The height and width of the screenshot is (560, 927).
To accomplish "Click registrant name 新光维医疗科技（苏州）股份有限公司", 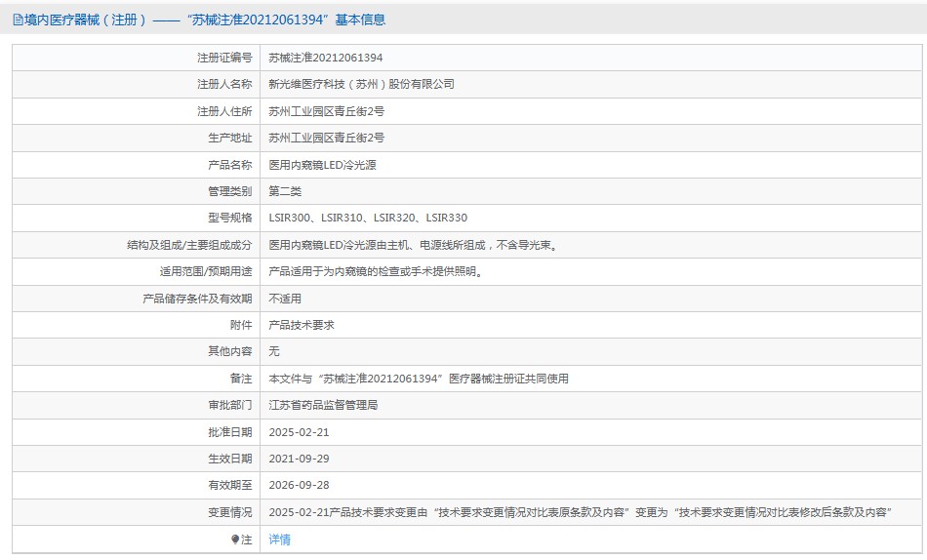I will tap(361, 84).
